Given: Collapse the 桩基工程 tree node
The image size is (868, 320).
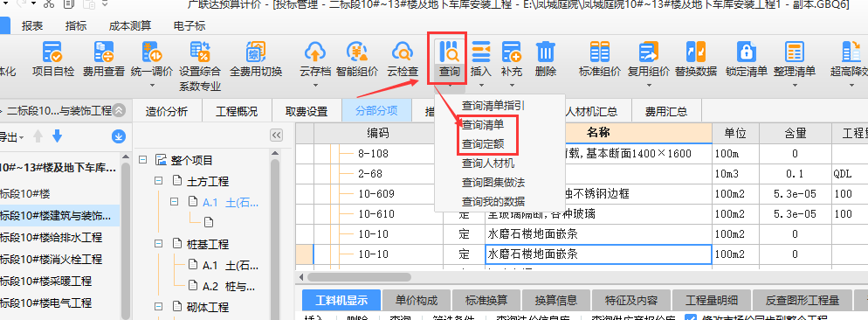Looking at the screenshot, I should pyautogui.click(x=158, y=244).
